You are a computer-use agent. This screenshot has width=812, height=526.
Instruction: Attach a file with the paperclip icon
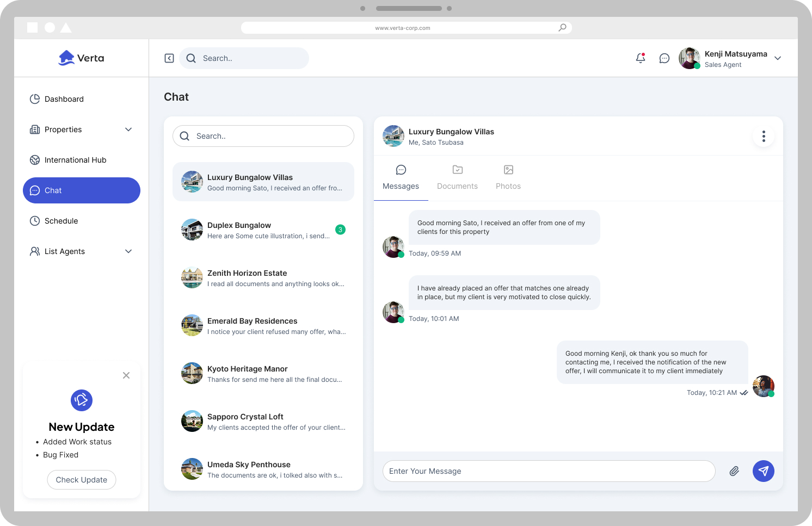click(734, 471)
